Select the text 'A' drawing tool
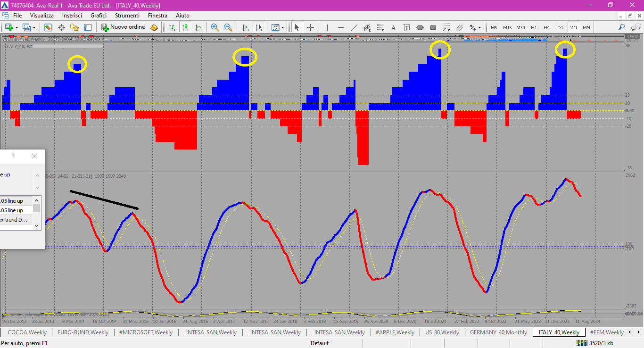Screen dimensions: 644x348 click(x=393, y=27)
